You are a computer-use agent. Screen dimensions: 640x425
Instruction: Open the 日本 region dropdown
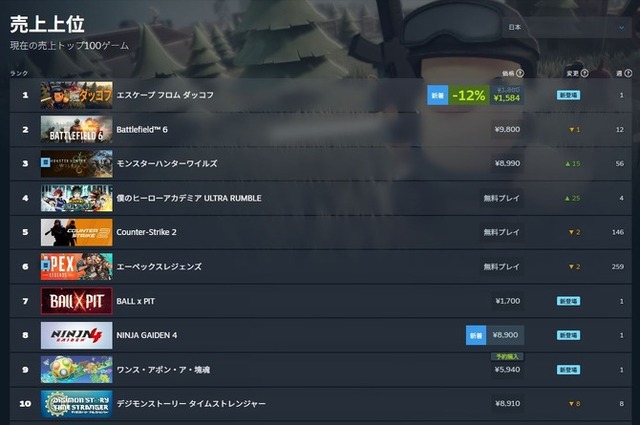(x=567, y=27)
